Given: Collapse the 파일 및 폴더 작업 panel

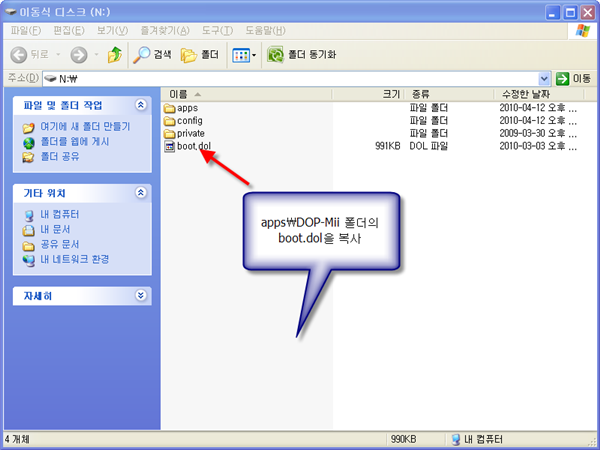Looking at the screenshot, I should click(x=141, y=104).
